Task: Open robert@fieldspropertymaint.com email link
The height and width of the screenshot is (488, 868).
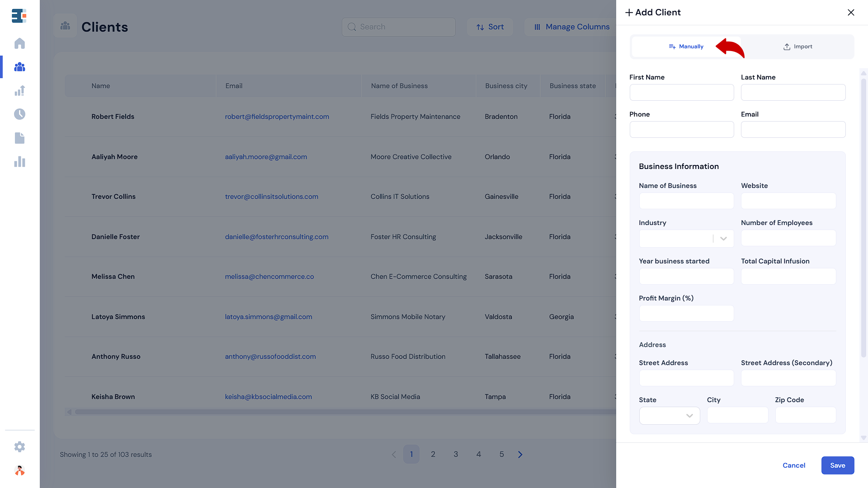Action: tap(277, 117)
